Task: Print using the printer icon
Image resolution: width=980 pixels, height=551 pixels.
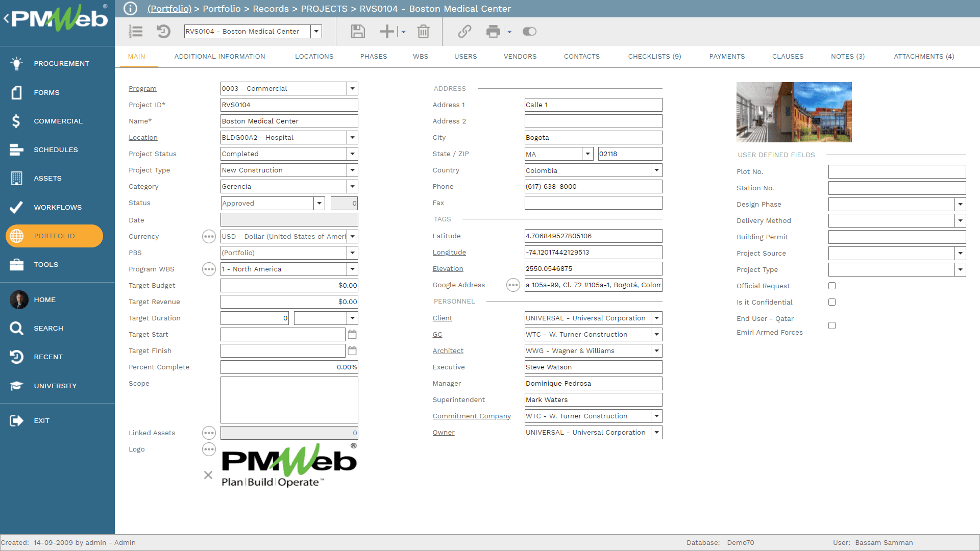Action: [493, 32]
